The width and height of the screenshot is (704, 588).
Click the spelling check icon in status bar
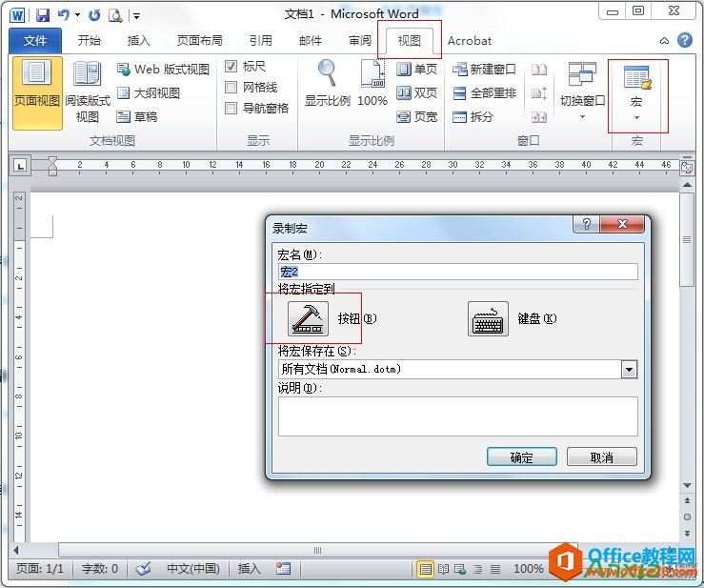pyautogui.click(x=143, y=569)
